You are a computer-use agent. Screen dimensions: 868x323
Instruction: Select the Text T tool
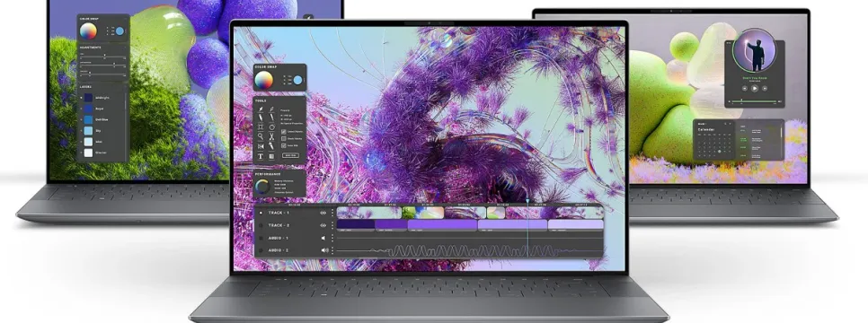261,156
